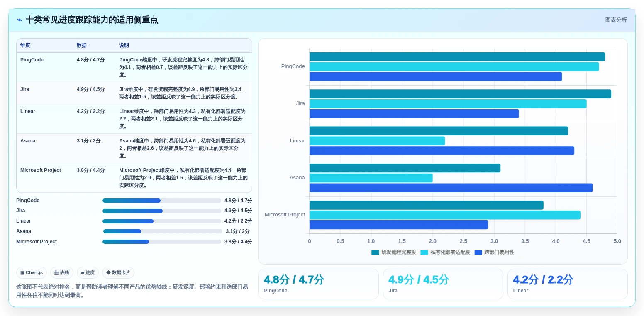644x316 pixels.
Task: Click the Jira 4.9分 / 4.5分 data card
Action: click(443, 284)
